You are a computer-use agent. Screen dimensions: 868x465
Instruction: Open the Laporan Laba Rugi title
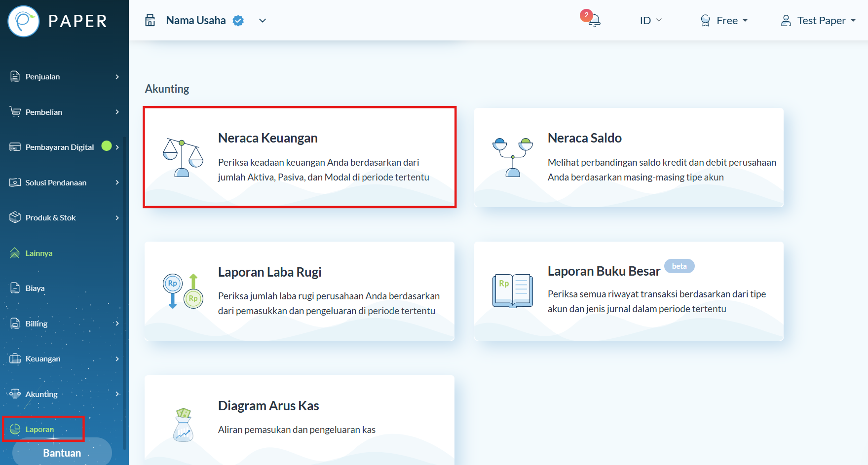[270, 272]
